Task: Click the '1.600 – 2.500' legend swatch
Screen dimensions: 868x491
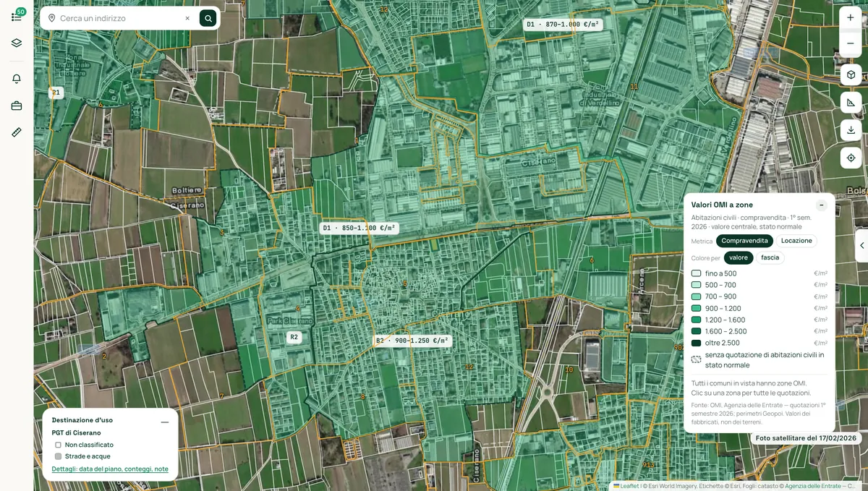Action: [696, 331]
